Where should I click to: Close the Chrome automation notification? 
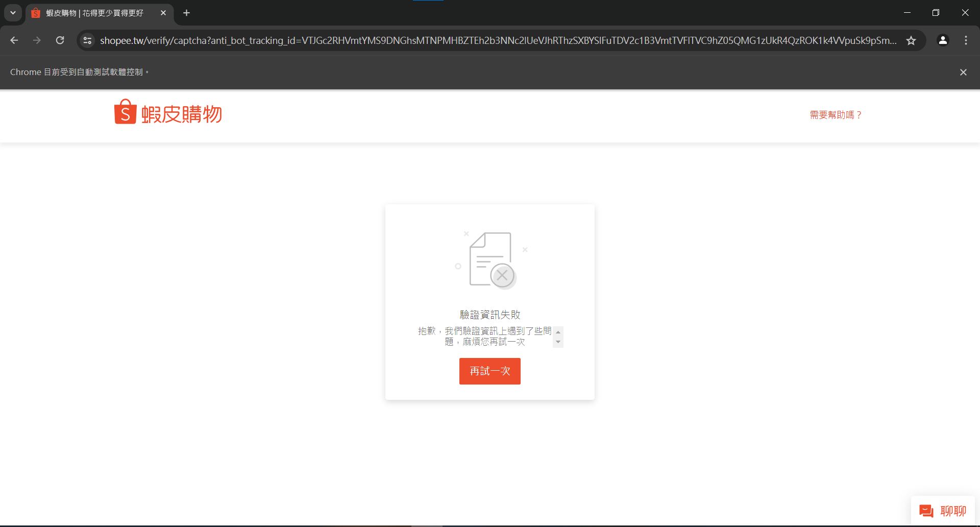(963, 72)
